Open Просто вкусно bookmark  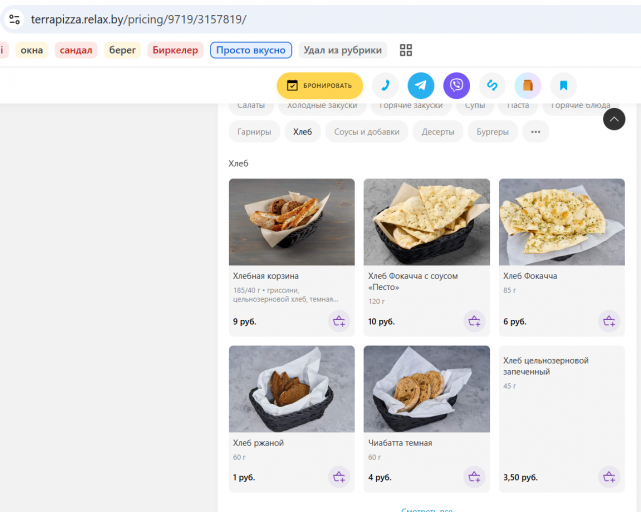[x=251, y=50]
